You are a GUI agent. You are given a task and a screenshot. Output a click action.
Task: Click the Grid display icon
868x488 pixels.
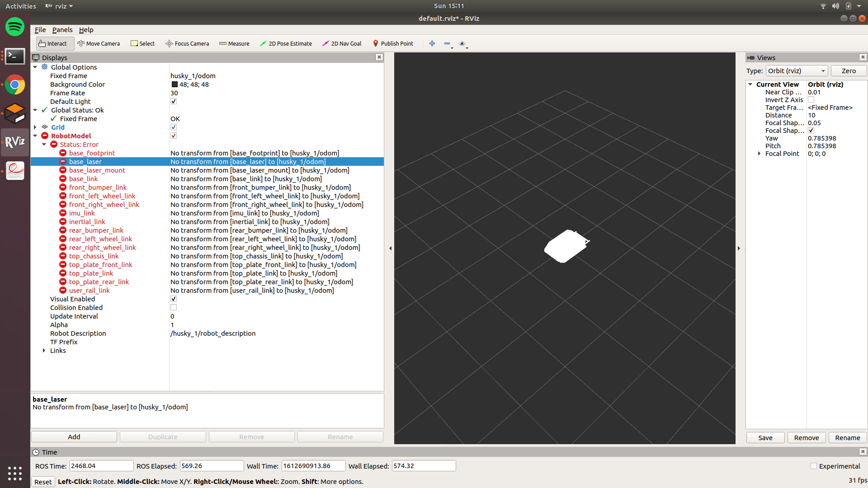tap(45, 127)
